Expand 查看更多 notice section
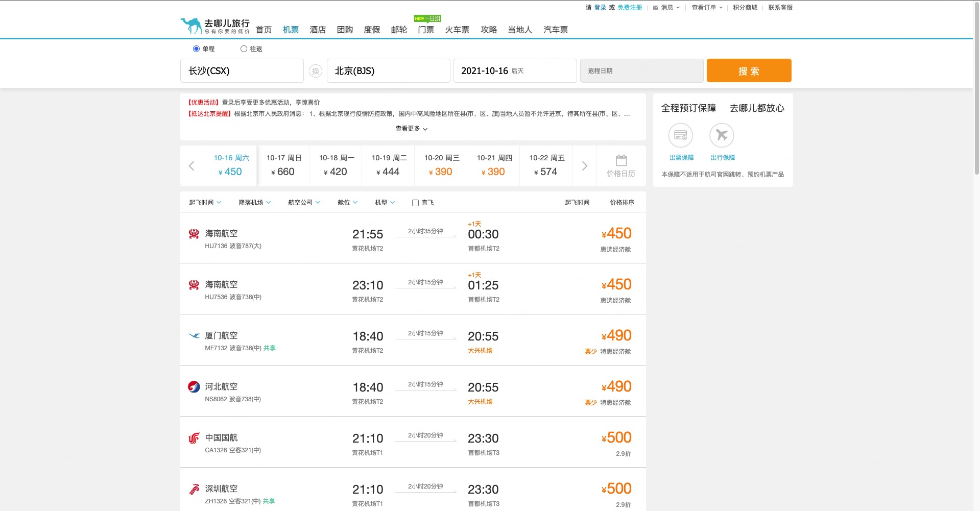Image resolution: width=980 pixels, height=511 pixels. 411,129
